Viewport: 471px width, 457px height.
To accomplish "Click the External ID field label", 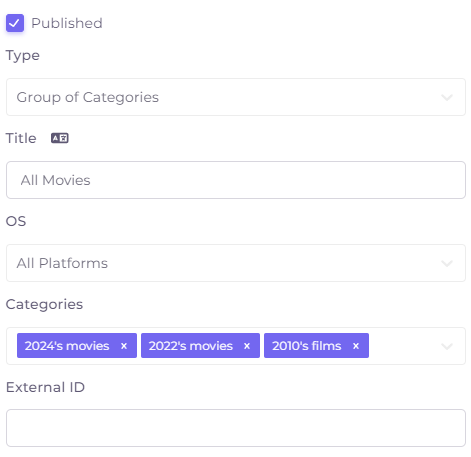I will click(x=45, y=387).
